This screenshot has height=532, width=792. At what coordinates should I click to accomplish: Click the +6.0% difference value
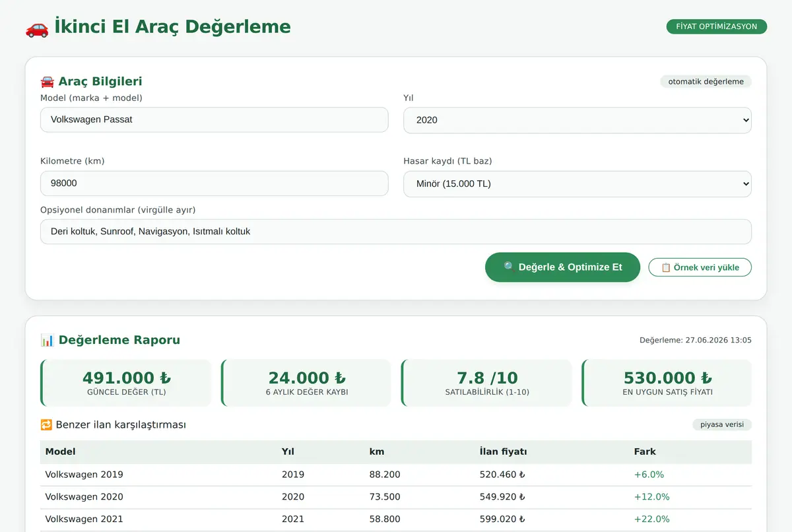(649, 475)
